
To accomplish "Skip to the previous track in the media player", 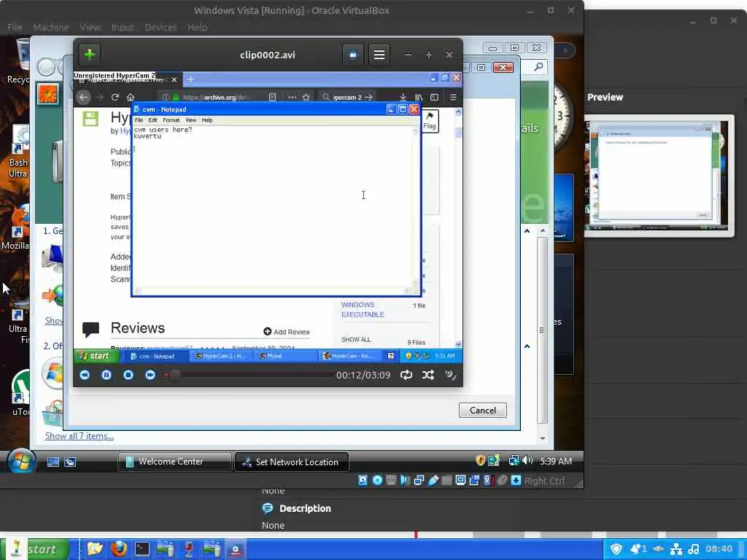I will (85, 376).
